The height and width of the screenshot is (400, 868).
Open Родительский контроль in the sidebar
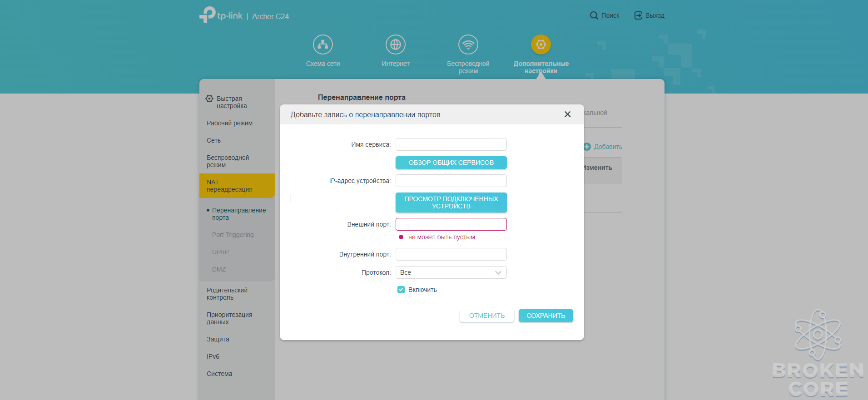[x=227, y=294]
